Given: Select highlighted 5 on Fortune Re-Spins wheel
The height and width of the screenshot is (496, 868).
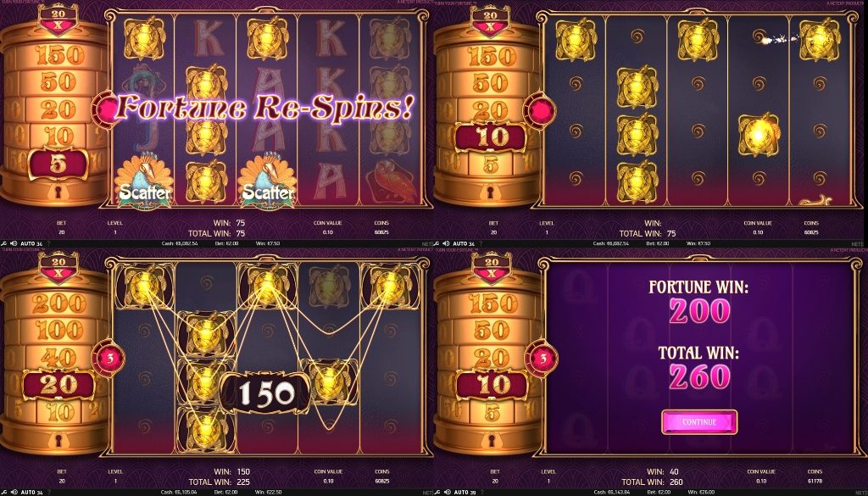Looking at the screenshot, I should 58,164.
